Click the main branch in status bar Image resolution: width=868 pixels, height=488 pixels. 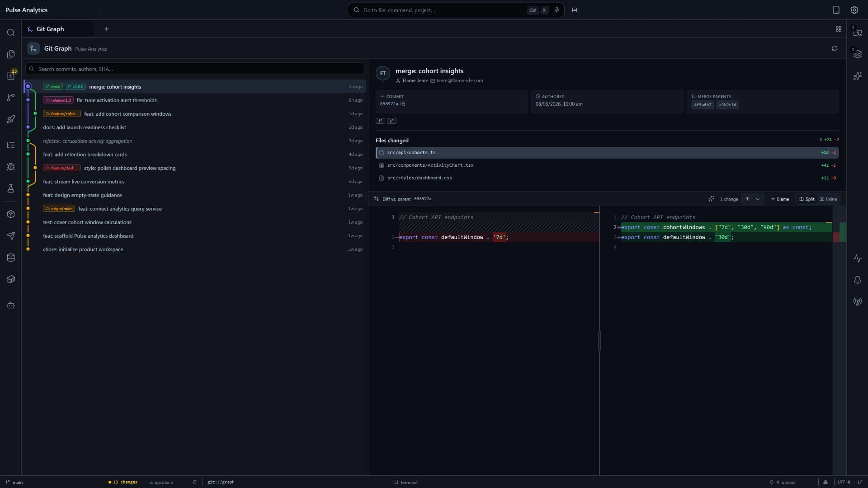point(14,482)
